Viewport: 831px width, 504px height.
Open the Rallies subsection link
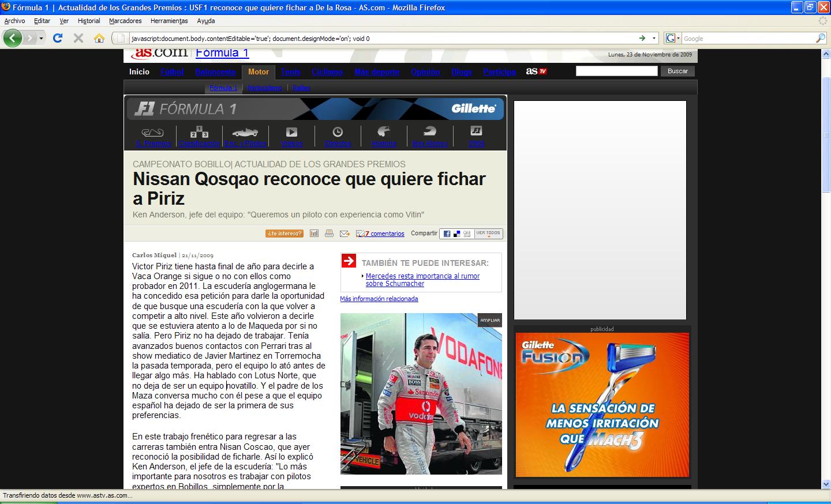point(301,88)
